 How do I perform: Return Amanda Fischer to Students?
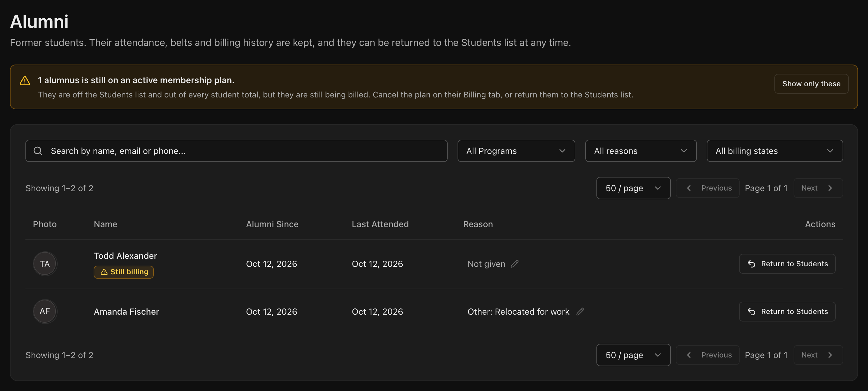(x=787, y=311)
